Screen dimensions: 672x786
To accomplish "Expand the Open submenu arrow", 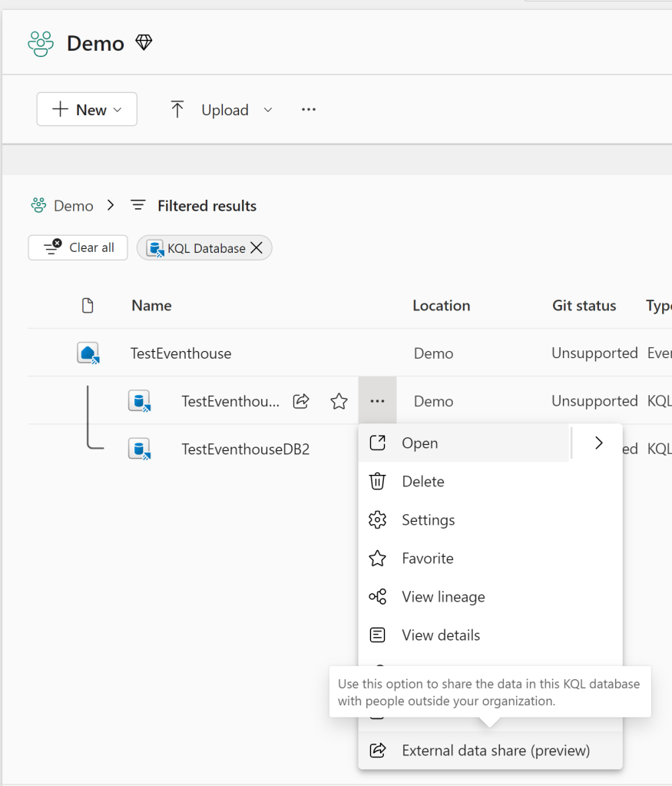I will (598, 443).
